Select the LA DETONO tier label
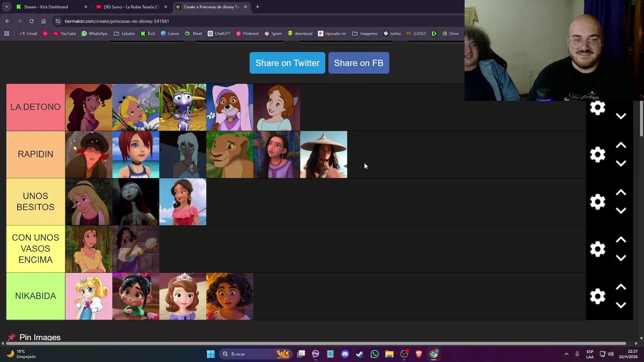This screenshot has height=362, width=644. click(35, 107)
